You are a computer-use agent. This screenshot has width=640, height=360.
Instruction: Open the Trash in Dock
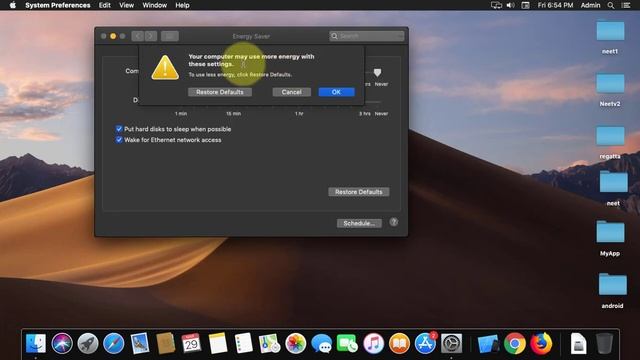tap(604, 343)
